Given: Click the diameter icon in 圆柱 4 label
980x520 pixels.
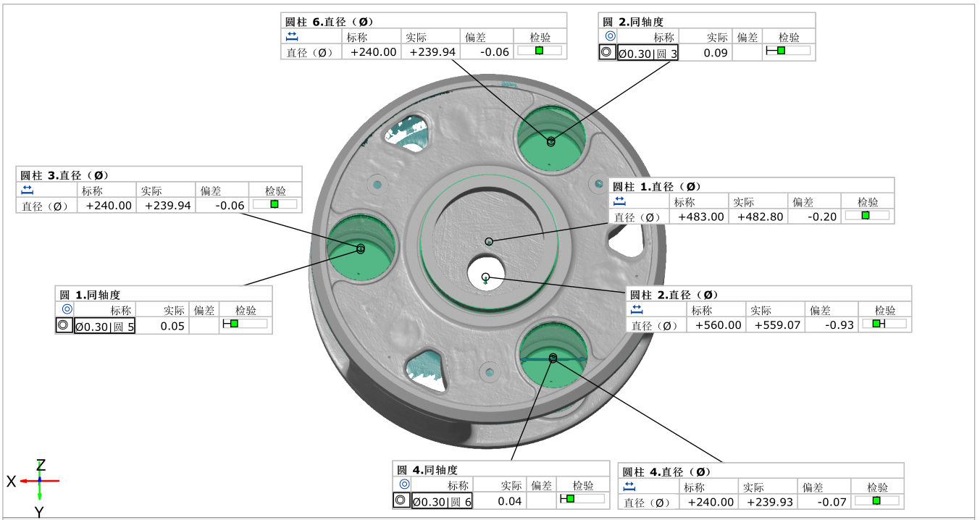Looking at the screenshot, I should (629, 486).
